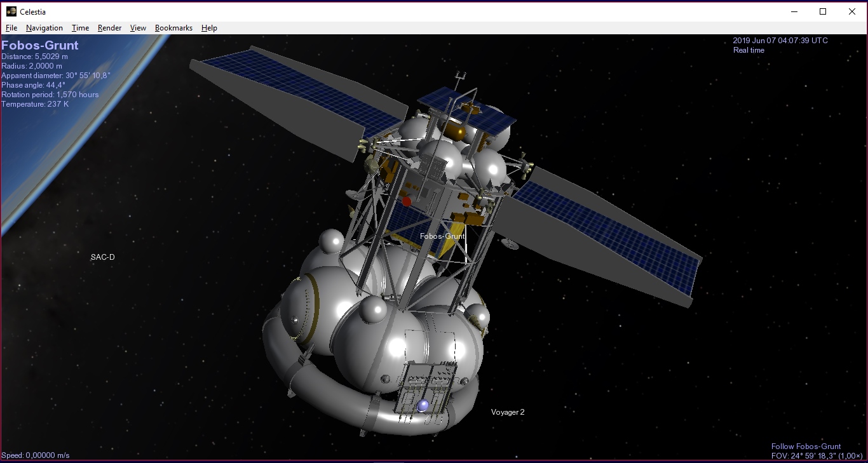Click the Distance: 5,5029 m readout
Image resolution: width=868 pixels, height=463 pixels.
click(34, 57)
